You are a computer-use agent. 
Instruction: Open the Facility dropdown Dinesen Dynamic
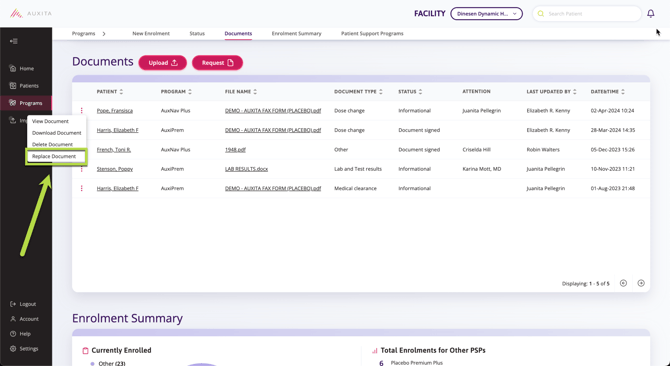486,14
